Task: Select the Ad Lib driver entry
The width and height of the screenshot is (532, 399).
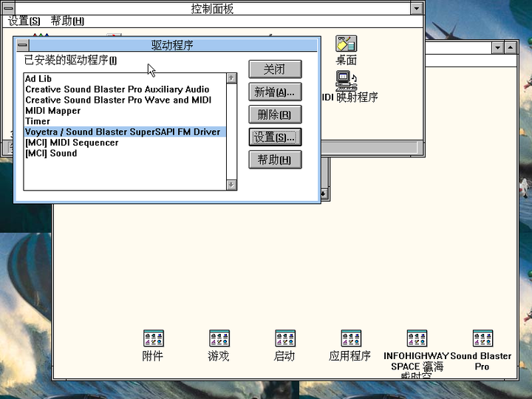Action: click(38, 78)
